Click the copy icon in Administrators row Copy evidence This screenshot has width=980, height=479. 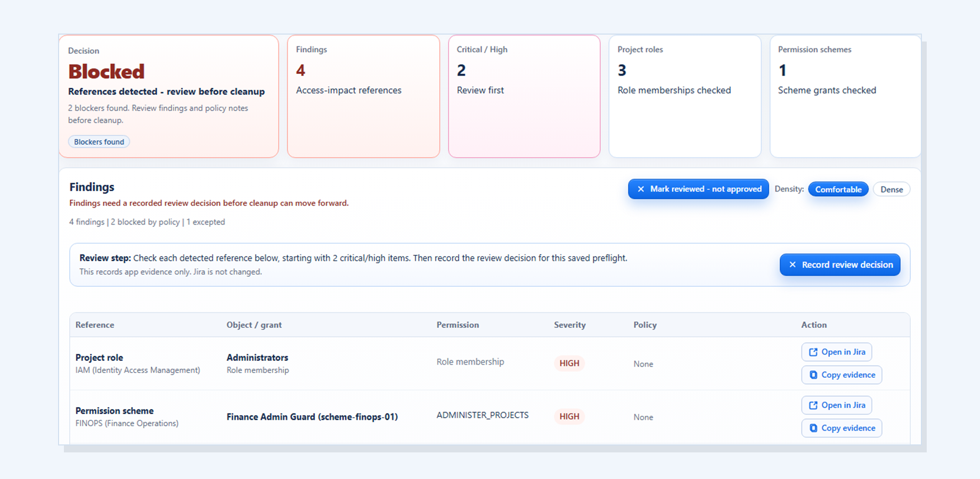(x=813, y=375)
